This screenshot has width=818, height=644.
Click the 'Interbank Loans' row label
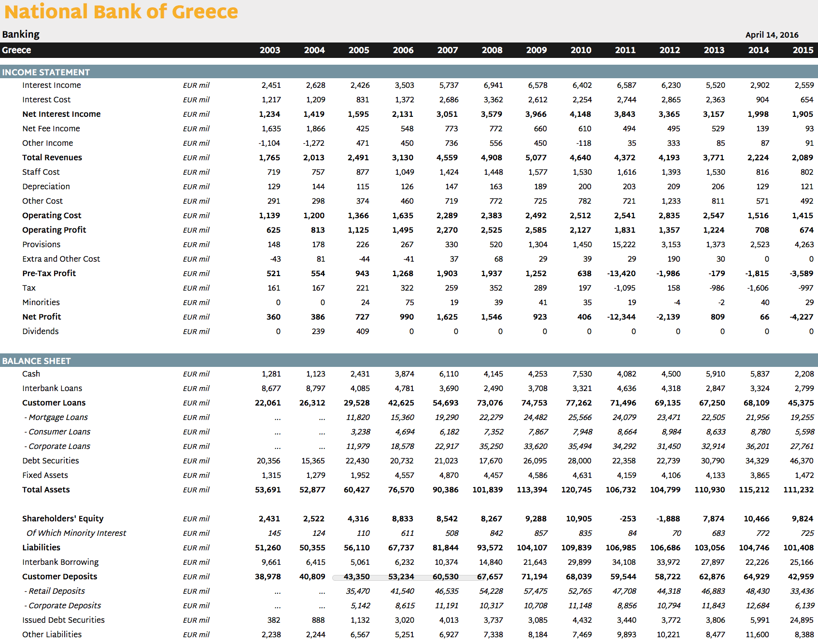click(52, 389)
